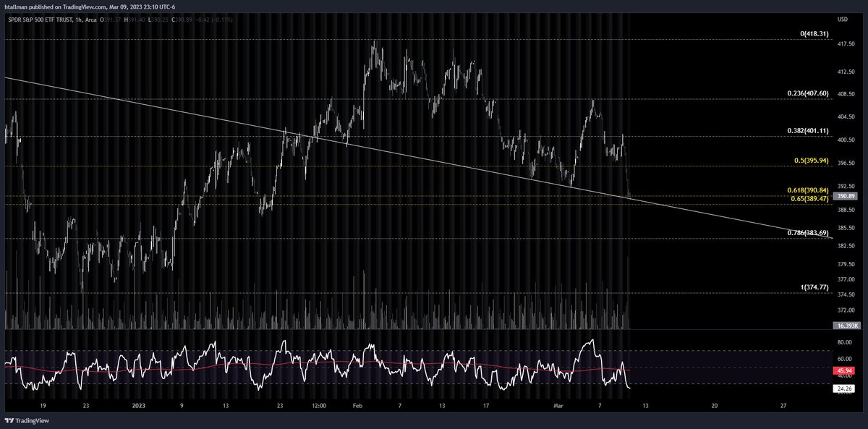Click the 382.50 price axis label
The width and height of the screenshot is (868, 429).
[x=845, y=246]
